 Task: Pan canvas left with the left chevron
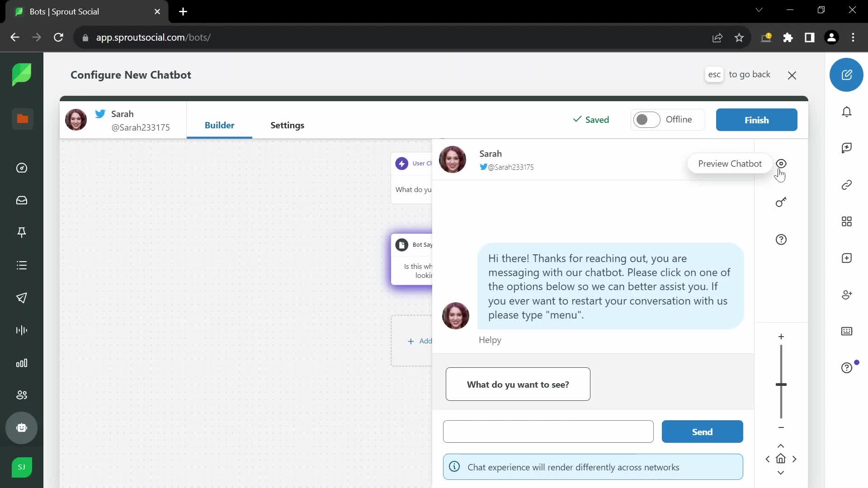(768, 459)
